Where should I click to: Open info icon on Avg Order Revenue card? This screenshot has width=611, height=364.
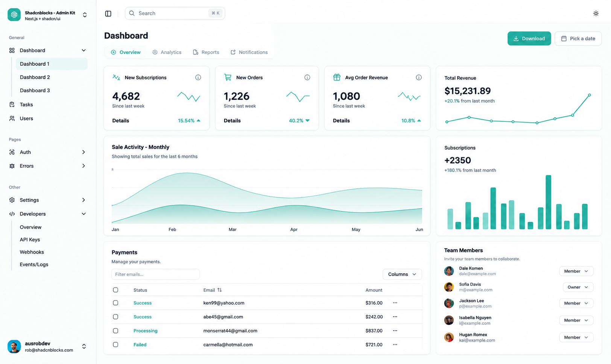tap(419, 77)
